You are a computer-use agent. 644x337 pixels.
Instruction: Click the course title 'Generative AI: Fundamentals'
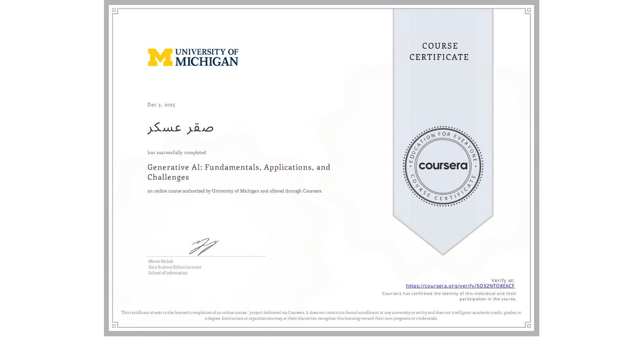pos(239,172)
